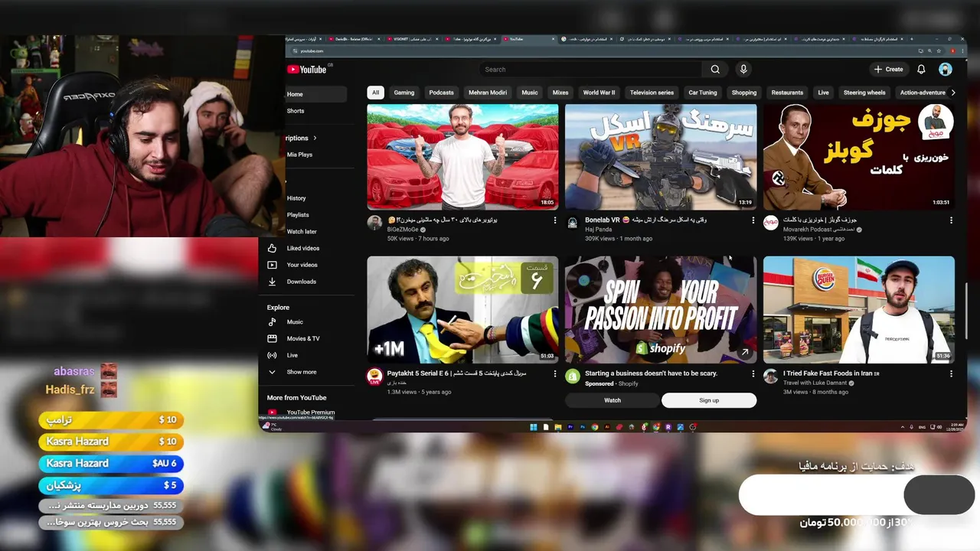980x551 pixels.
Task: Play the Burger Queen Iran thumbnail
Action: tap(859, 310)
